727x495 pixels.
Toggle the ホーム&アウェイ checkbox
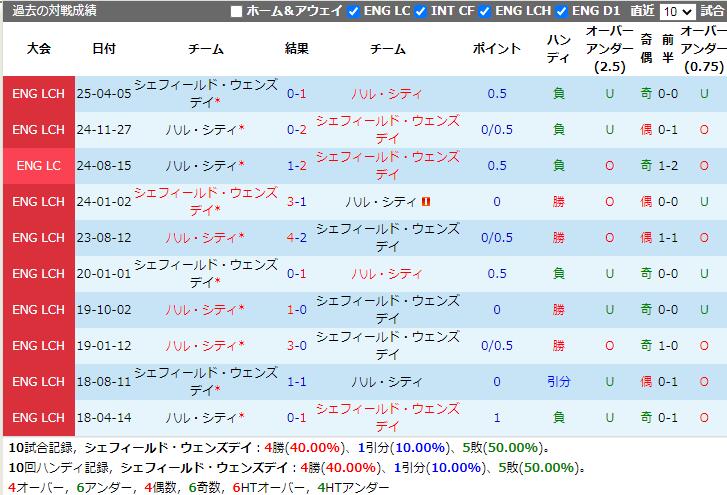[237, 12]
